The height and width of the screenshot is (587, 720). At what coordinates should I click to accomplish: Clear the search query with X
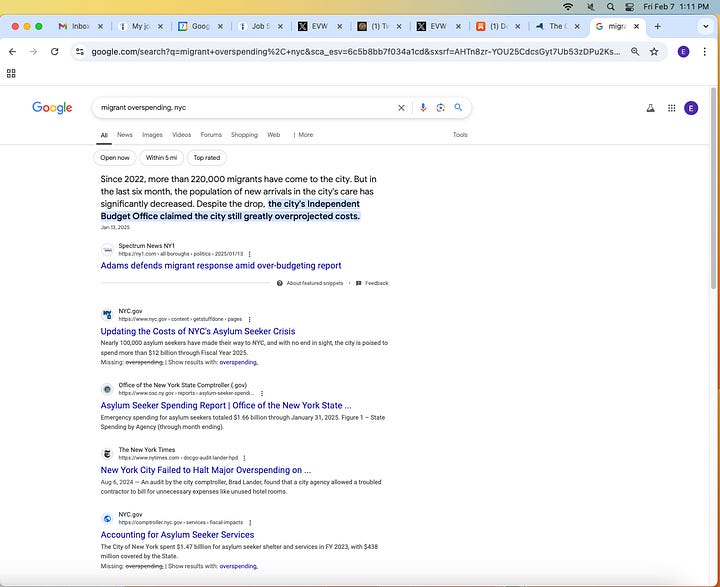[401, 107]
